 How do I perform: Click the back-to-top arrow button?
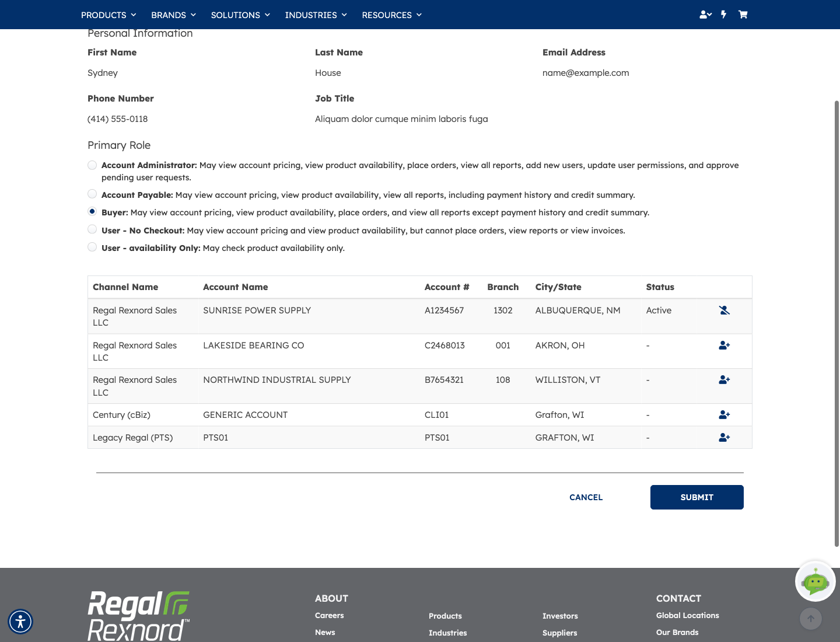click(810, 619)
